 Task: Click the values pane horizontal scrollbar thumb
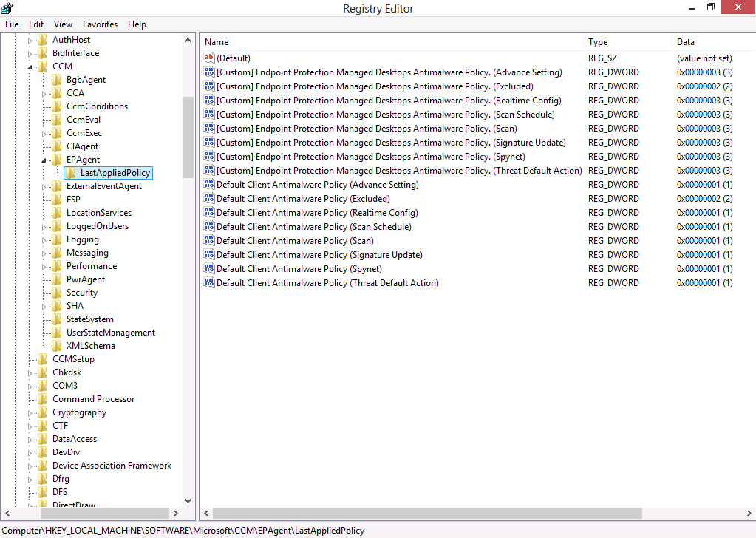coord(427,514)
